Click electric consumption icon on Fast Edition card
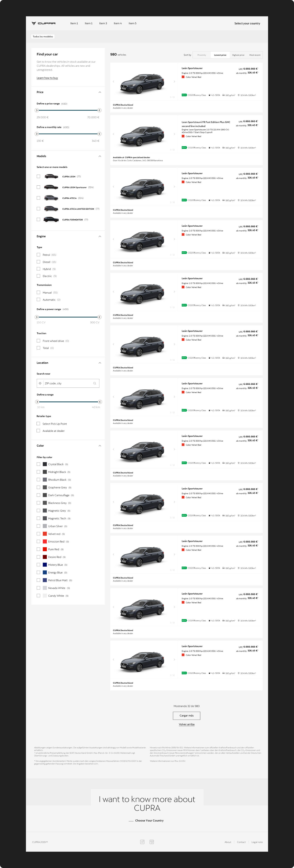 coord(239,148)
